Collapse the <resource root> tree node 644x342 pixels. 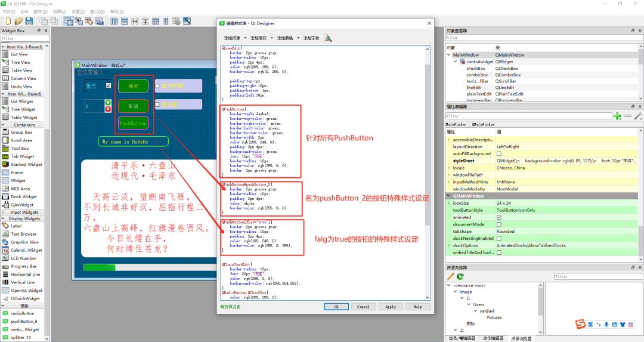(x=449, y=285)
